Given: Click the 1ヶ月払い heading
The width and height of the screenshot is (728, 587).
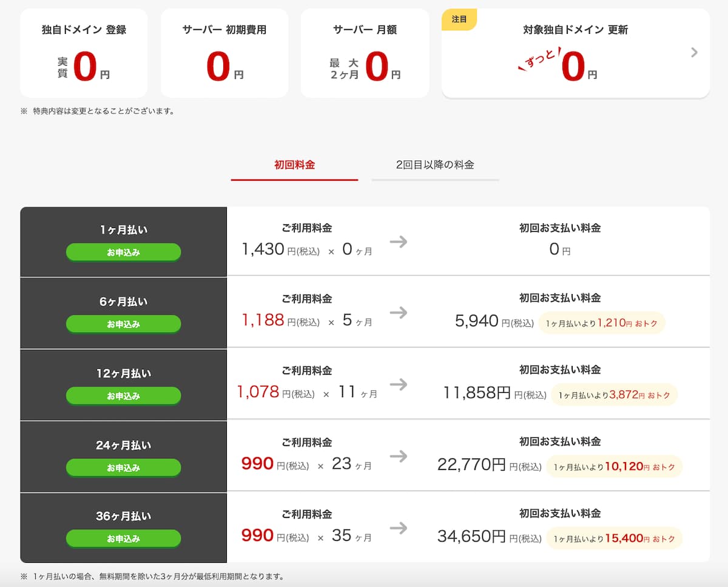Looking at the screenshot, I should [x=124, y=230].
